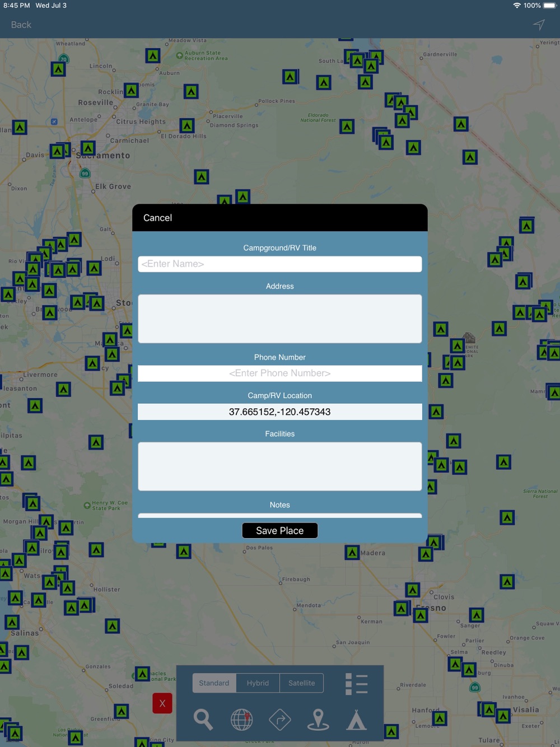Tap campground marker near Greenfield
The height and width of the screenshot is (747, 560).
point(122,712)
